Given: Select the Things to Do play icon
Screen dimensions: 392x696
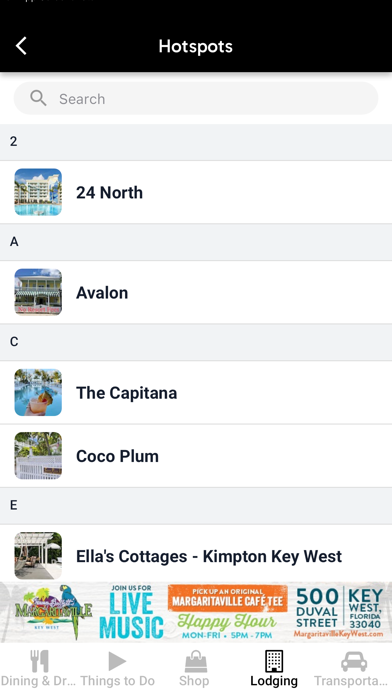Looking at the screenshot, I should pyautogui.click(x=117, y=661).
